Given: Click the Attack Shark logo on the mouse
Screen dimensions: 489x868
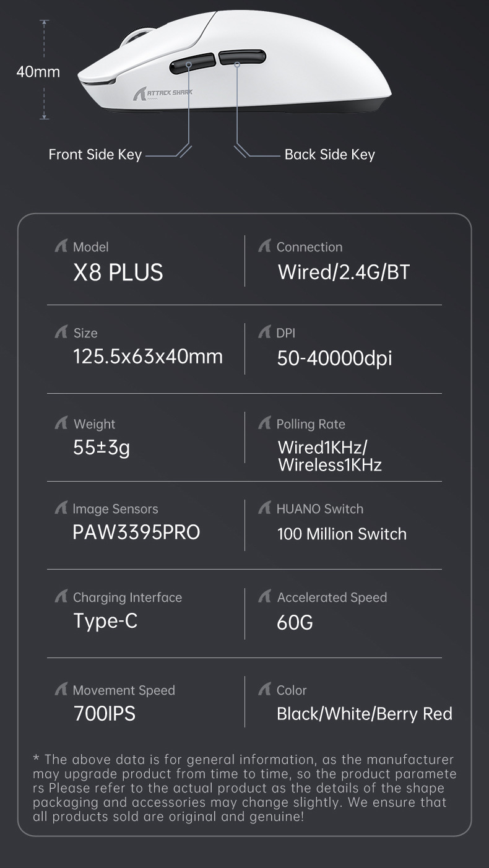Looking at the screenshot, I should [163, 93].
